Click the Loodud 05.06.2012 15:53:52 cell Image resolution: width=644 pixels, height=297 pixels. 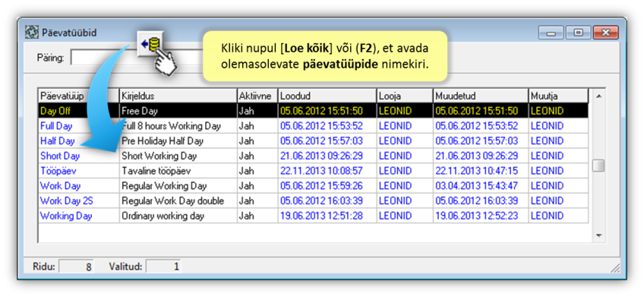[x=327, y=125]
